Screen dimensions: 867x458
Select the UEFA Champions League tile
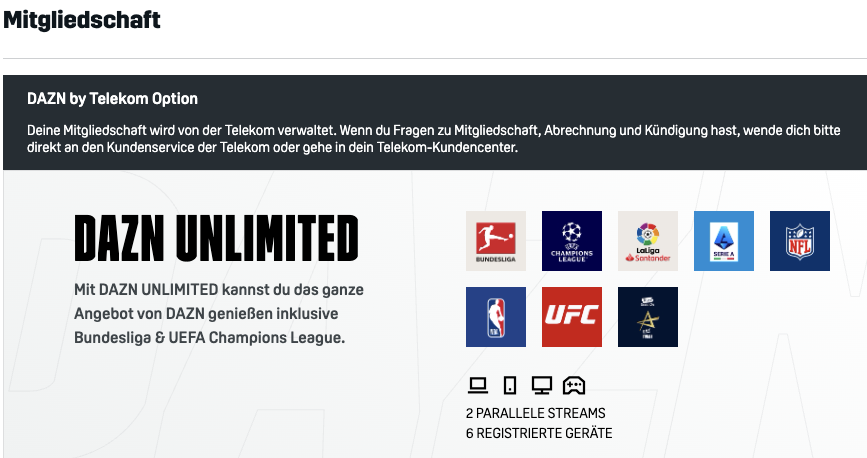tap(572, 241)
